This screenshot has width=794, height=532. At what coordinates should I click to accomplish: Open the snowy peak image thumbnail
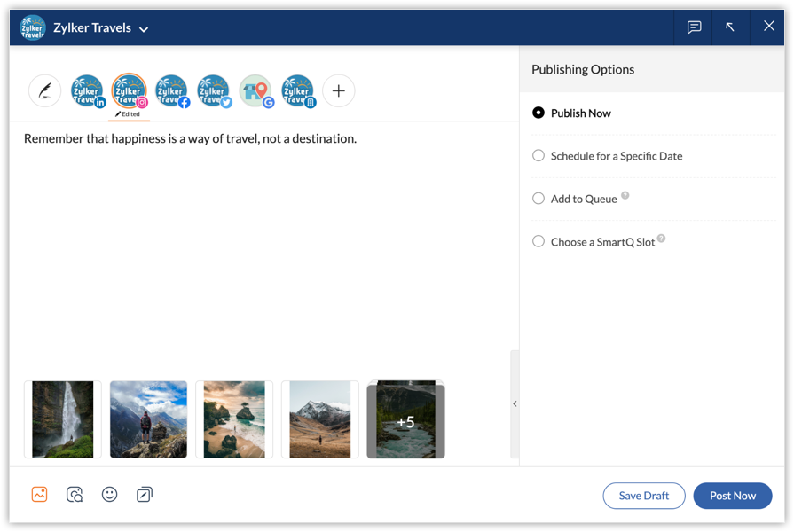[320, 419]
